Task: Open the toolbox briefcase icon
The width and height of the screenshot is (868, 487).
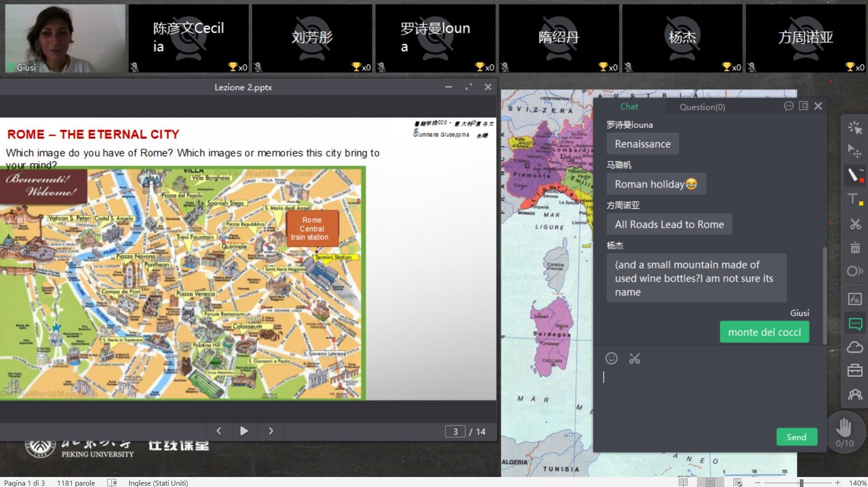Action: click(855, 371)
